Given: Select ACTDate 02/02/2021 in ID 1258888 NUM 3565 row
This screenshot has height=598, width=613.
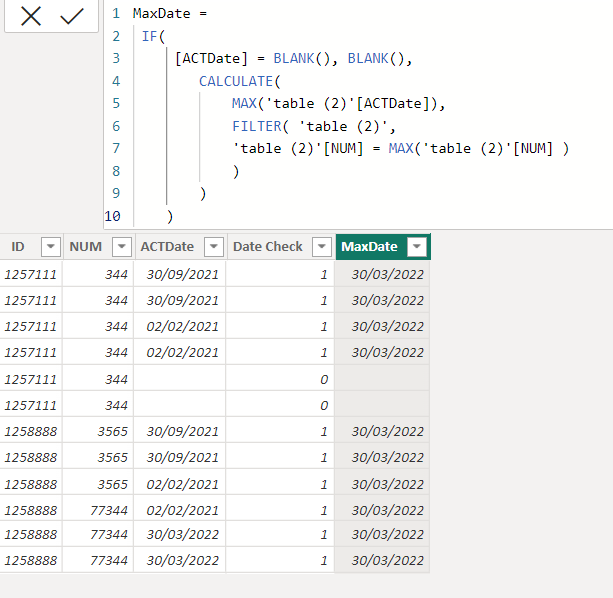Looking at the screenshot, I should (180, 484).
